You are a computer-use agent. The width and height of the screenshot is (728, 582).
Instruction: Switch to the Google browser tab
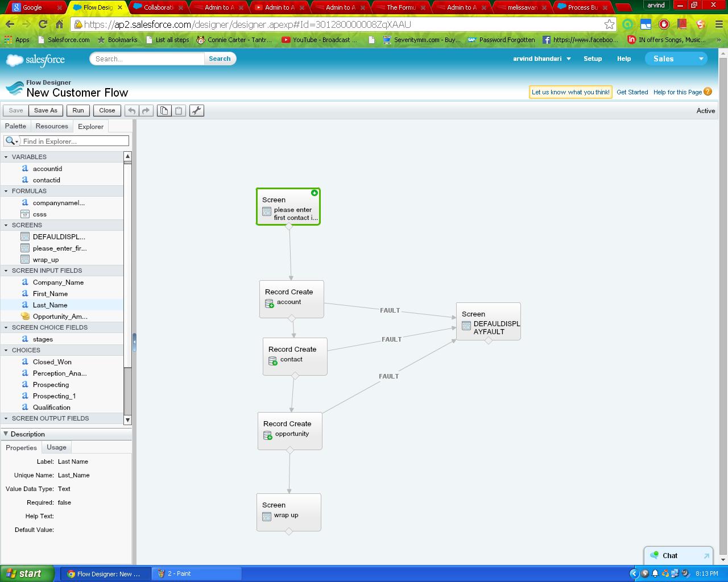[x=36, y=7]
